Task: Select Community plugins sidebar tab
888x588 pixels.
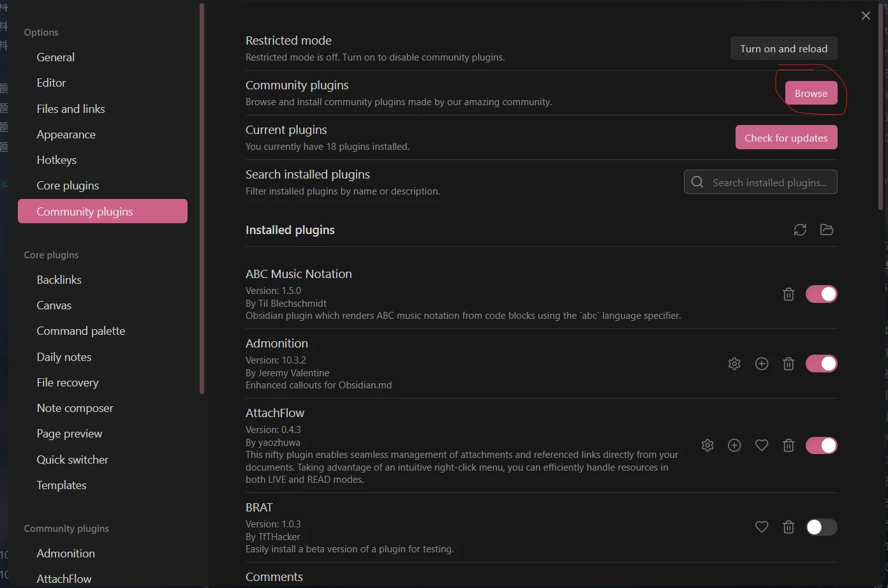Action: tap(103, 211)
